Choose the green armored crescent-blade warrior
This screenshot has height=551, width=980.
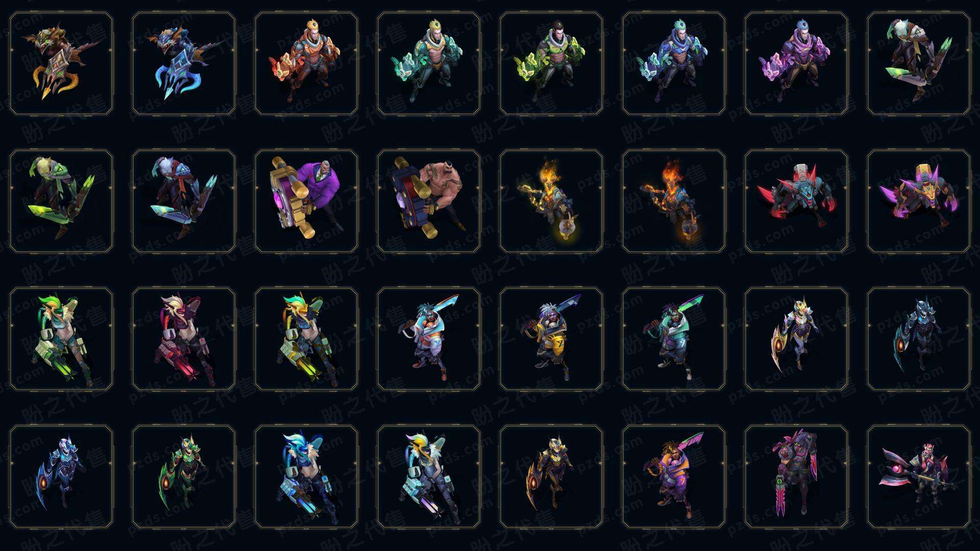point(184,477)
